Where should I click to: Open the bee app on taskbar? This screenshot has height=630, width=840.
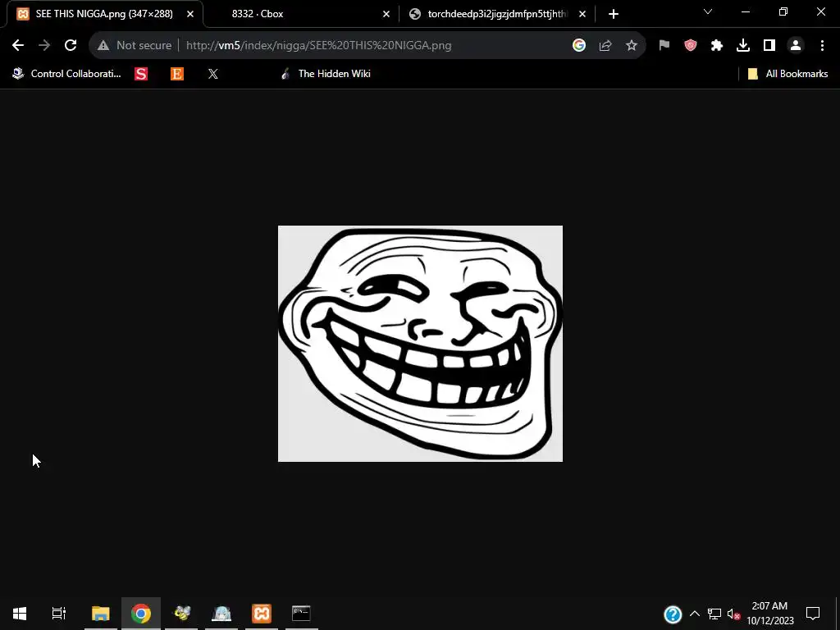[x=181, y=614]
